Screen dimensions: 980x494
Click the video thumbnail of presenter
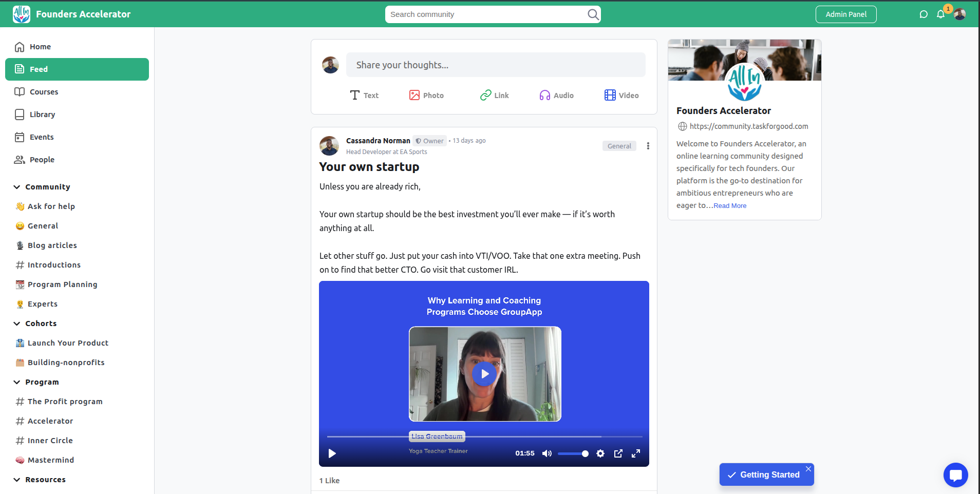pyautogui.click(x=485, y=374)
